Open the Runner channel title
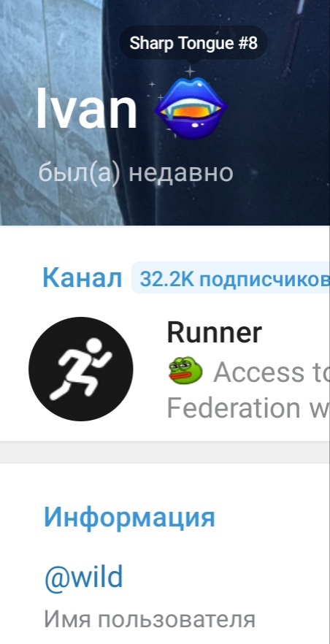The height and width of the screenshot is (644, 330). 214,332
